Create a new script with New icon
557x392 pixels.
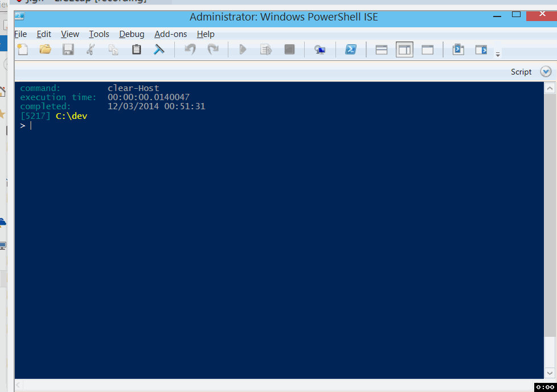tap(23, 49)
